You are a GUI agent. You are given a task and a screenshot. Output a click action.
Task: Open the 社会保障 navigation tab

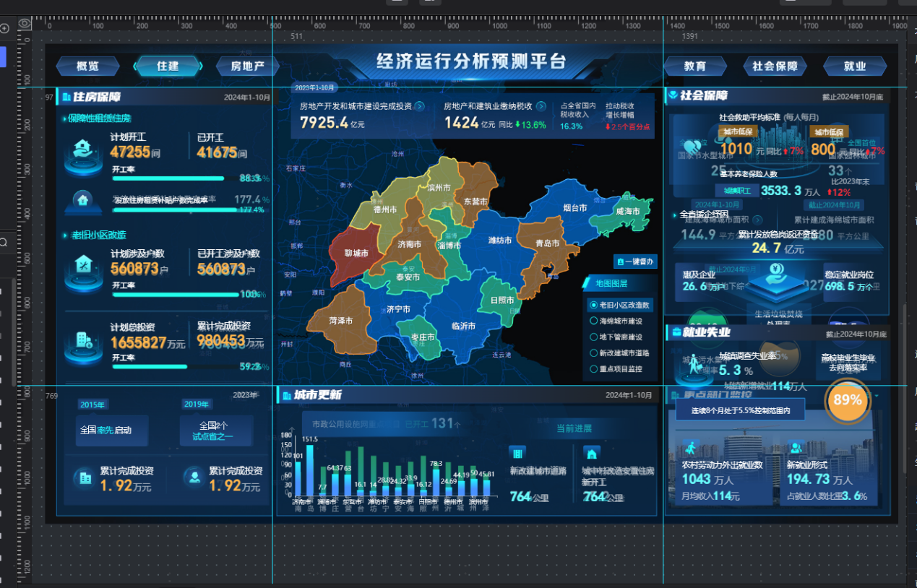click(775, 66)
